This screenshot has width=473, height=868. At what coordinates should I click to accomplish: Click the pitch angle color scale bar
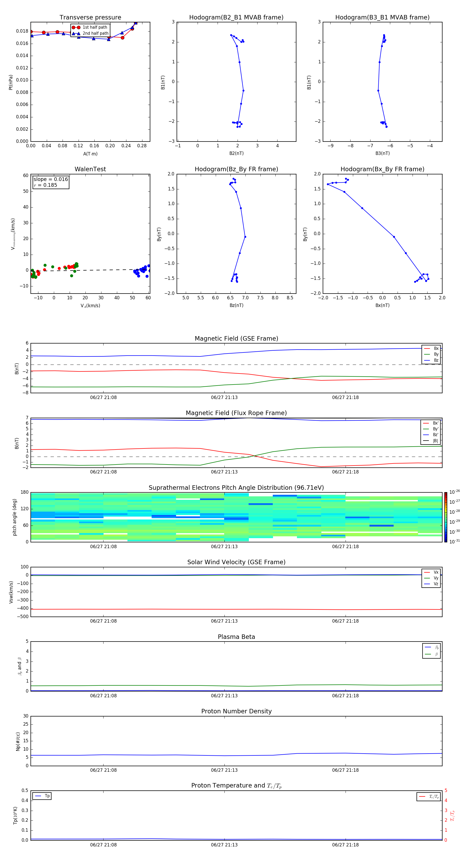click(445, 517)
